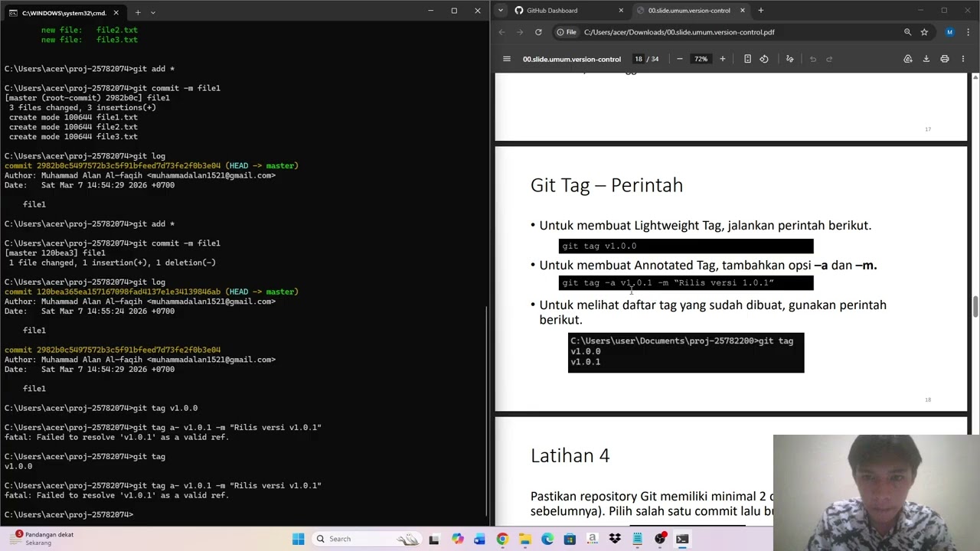This screenshot has width=980, height=551.
Task: Open Microsoft Word from the taskbar
Action: pyautogui.click(x=479, y=539)
